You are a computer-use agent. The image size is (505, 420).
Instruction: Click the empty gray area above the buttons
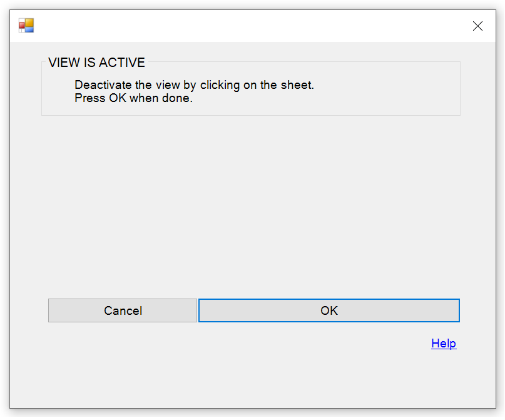pos(251,206)
